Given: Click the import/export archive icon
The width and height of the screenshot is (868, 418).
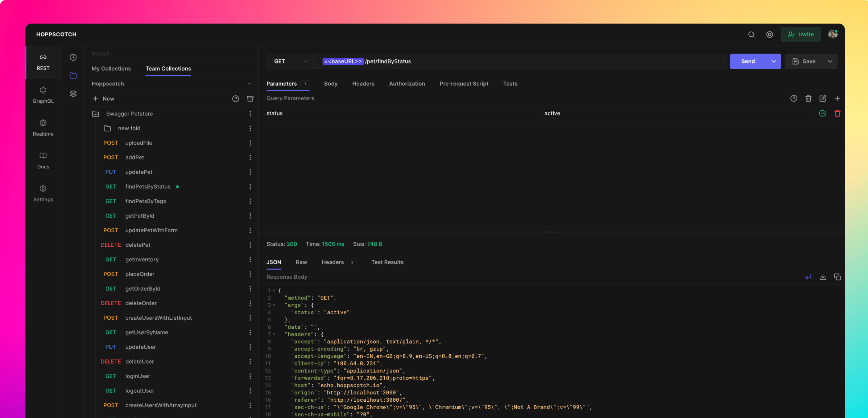Looking at the screenshot, I should tap(250, 99).
